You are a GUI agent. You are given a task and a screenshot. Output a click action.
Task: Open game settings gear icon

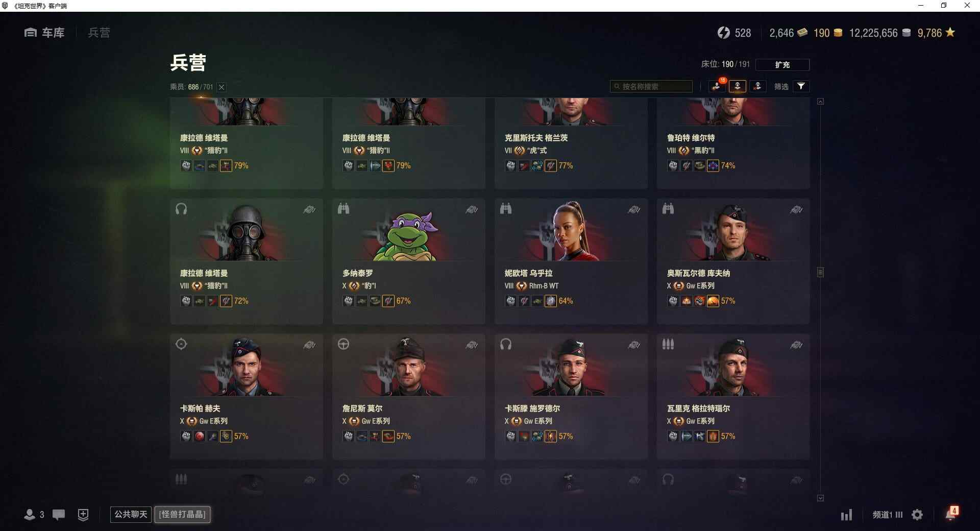pyautogui.click(x=917, y=515)
